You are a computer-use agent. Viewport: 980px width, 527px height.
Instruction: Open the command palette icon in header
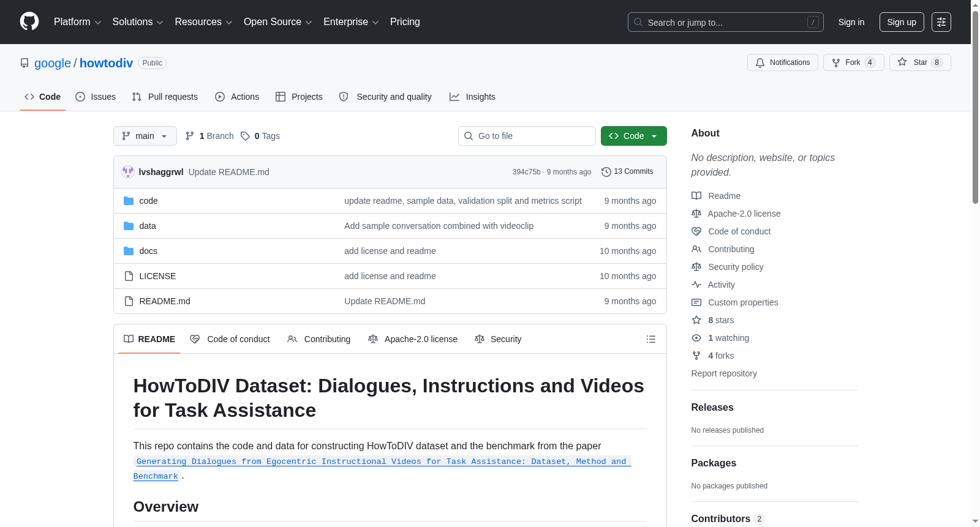pos(941,22)
